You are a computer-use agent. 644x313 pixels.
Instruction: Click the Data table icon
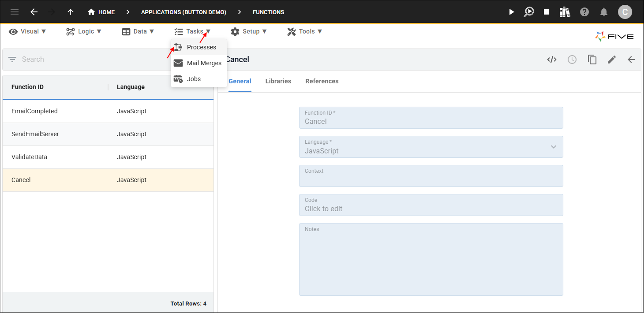tap(126, 31)
